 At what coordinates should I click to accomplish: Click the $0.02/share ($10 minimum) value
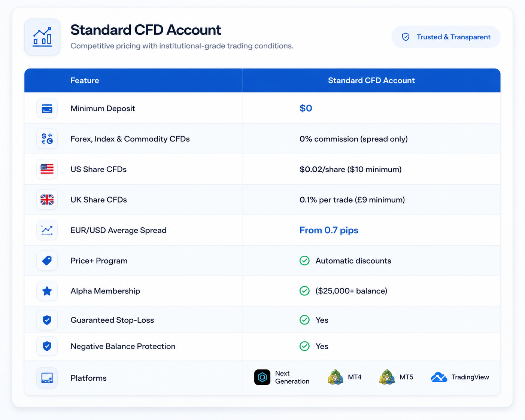[x=350, y=169]
